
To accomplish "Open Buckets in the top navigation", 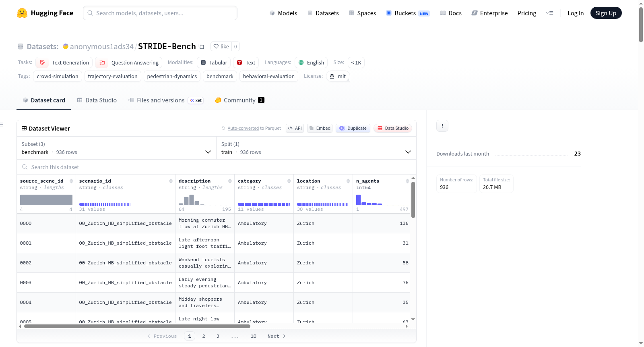I will 408,13.
